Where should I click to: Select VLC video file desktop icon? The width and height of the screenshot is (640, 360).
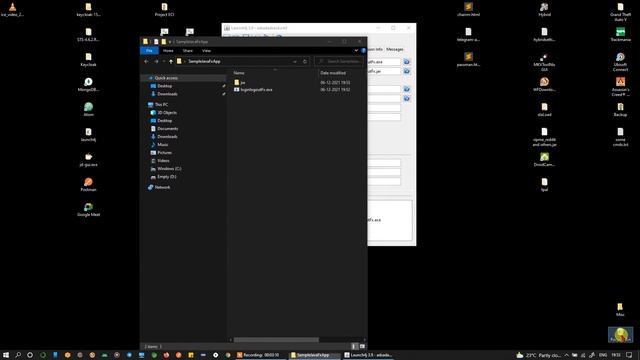coord(12,9)
